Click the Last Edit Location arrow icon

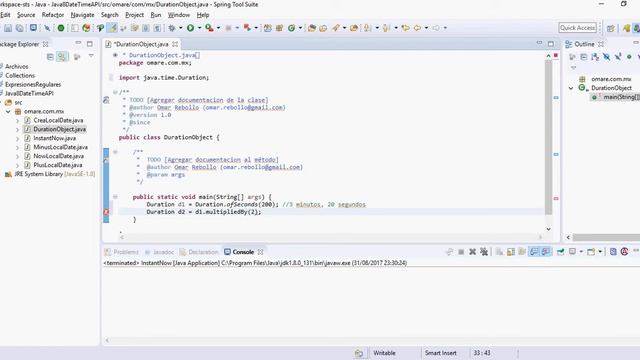405,28
